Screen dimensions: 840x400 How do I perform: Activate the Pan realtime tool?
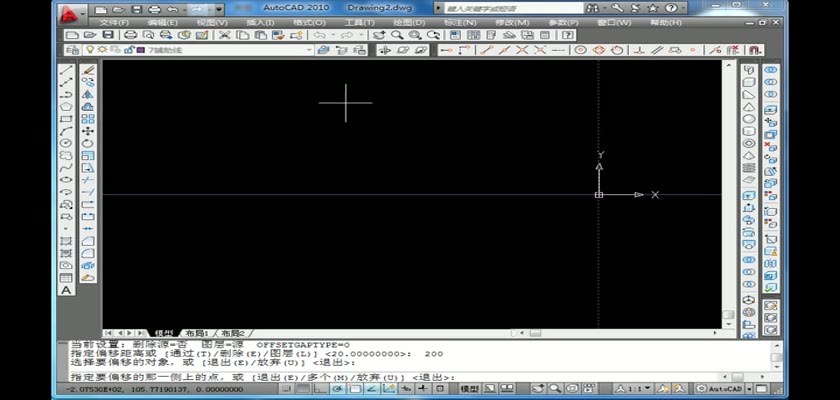coord(379,35)
